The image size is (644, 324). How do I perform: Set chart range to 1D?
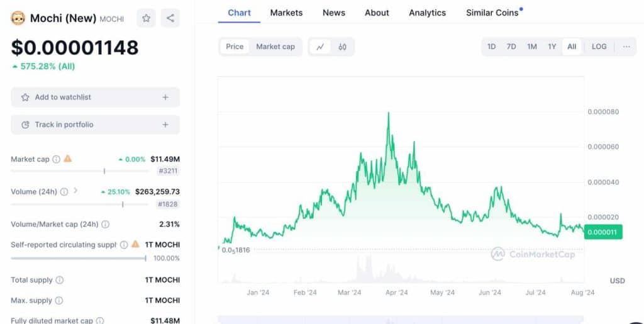click(491, 47)
